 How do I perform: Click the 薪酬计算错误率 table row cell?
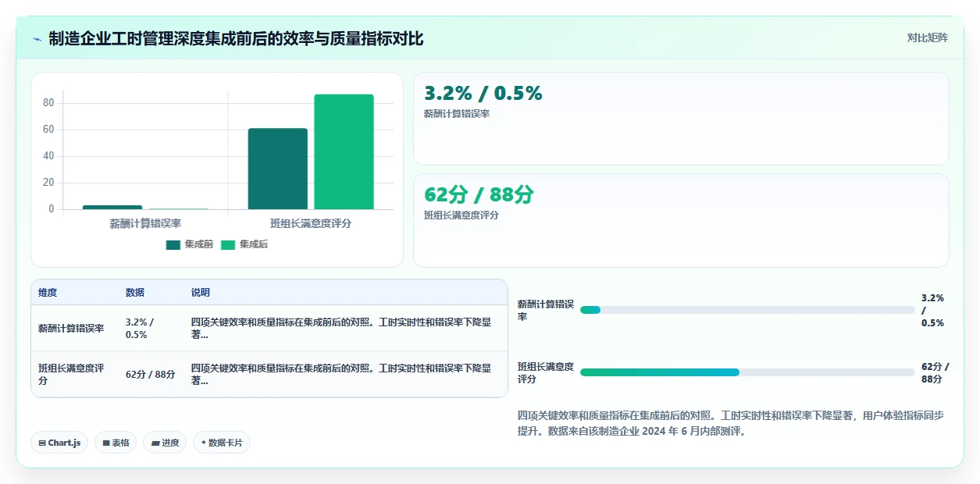(75, 328)
